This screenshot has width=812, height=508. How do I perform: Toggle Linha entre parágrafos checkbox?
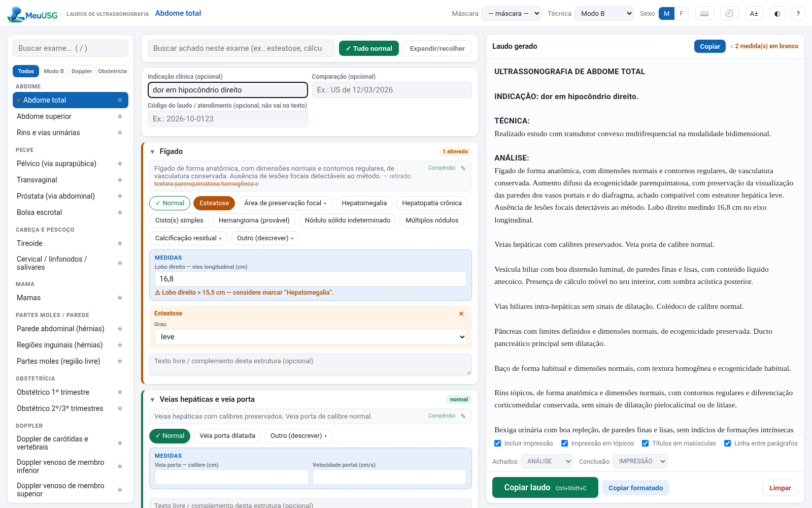coord(727,443)
